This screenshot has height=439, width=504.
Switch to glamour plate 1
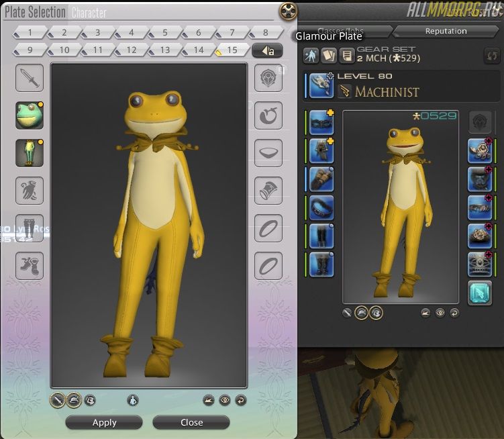click(x=30, y=32)
